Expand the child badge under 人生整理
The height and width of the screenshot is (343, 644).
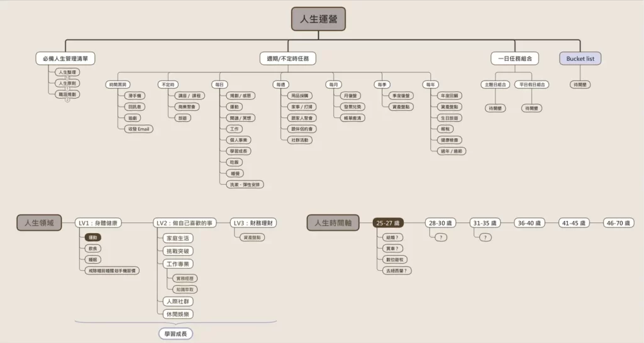coord(67,78)
